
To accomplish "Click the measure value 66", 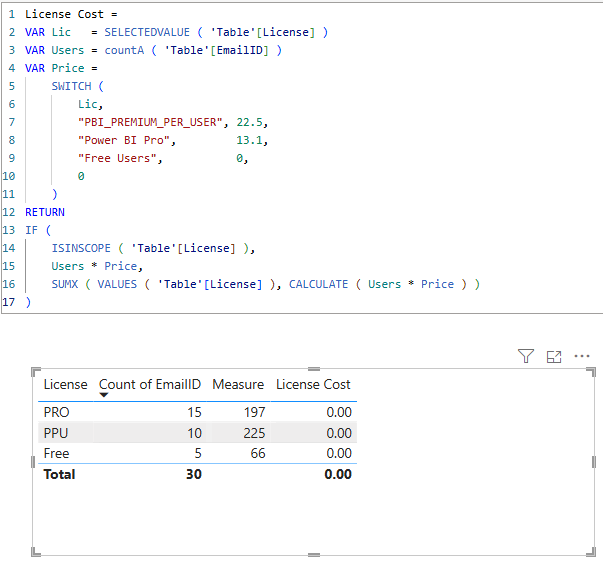I will click(258, 453).
